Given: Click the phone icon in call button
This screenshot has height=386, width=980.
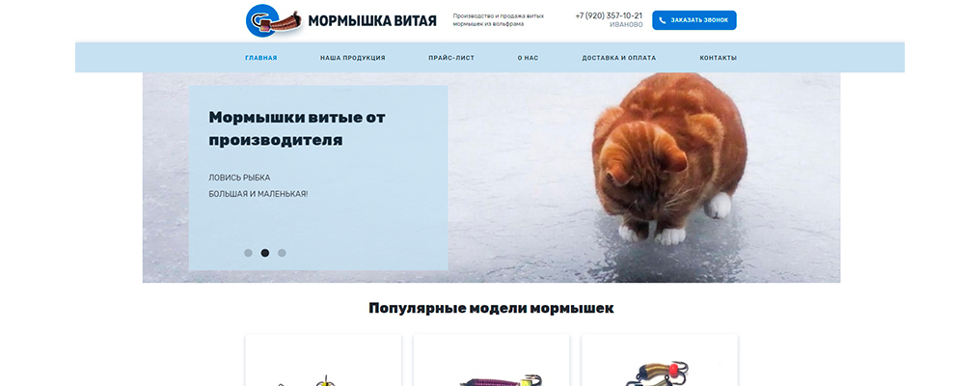Looking at the screenshot, I should coord(663,20).
